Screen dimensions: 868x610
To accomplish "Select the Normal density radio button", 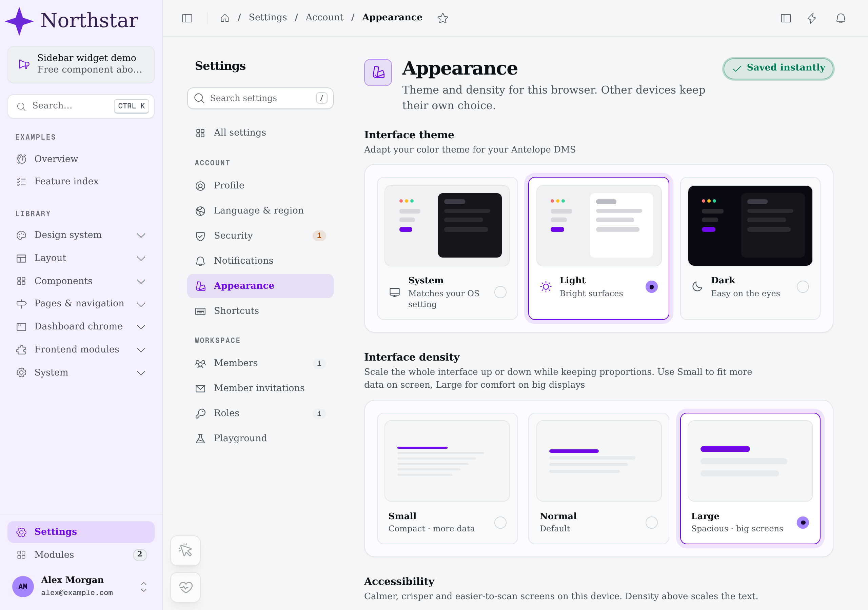I will point(651,522).
